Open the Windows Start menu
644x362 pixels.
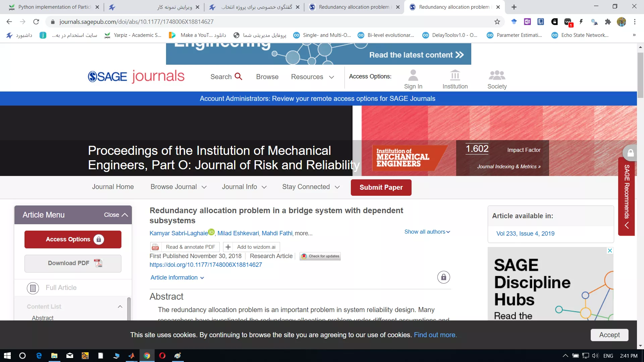pyautogui.click(x=7, y=356)
